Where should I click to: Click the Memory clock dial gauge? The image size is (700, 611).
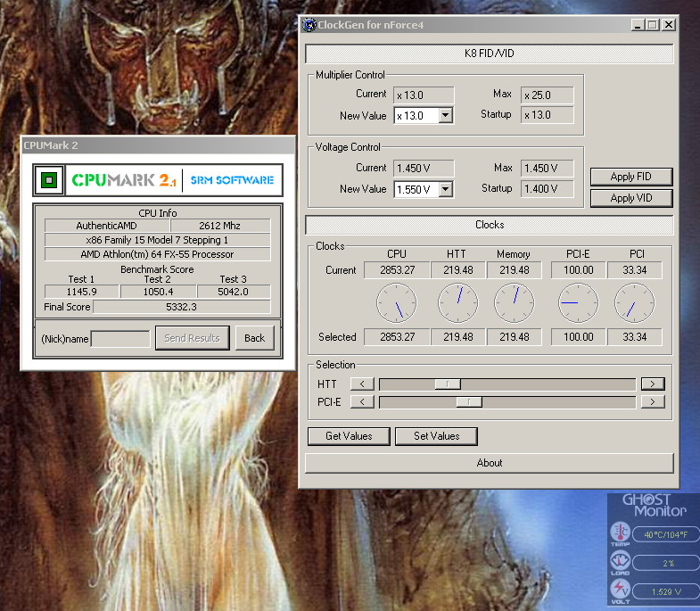pos(515,302)
